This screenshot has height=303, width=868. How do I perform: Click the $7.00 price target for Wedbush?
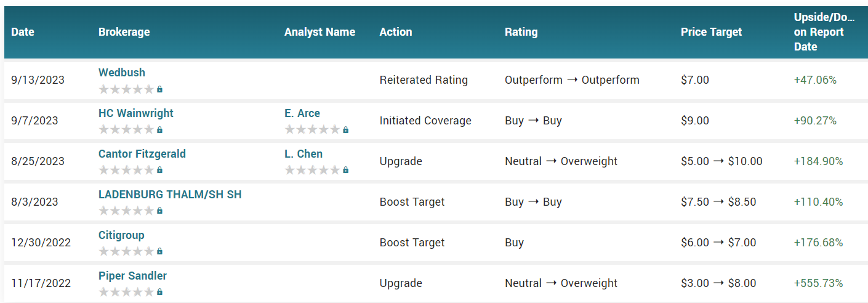click(695, 80)
